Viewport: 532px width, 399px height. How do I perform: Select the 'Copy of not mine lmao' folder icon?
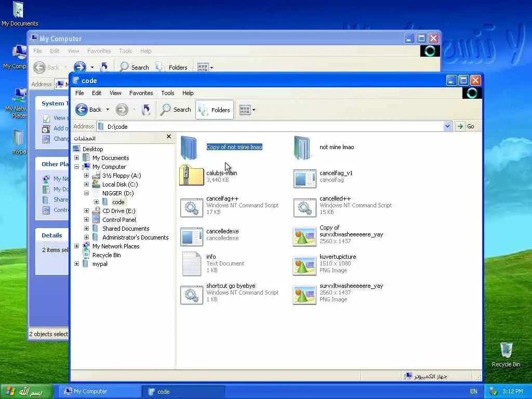[x=189, y=148]
